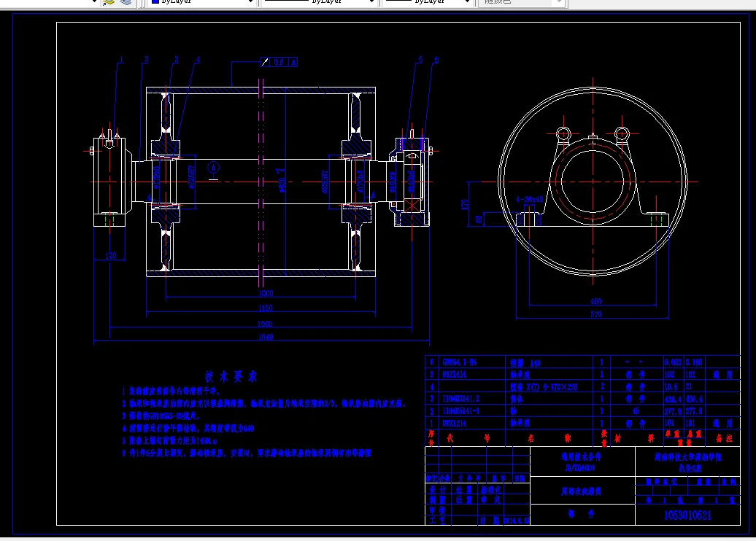
Task: Select part balloon number 6 above the drawing
Action: point(436,60)
